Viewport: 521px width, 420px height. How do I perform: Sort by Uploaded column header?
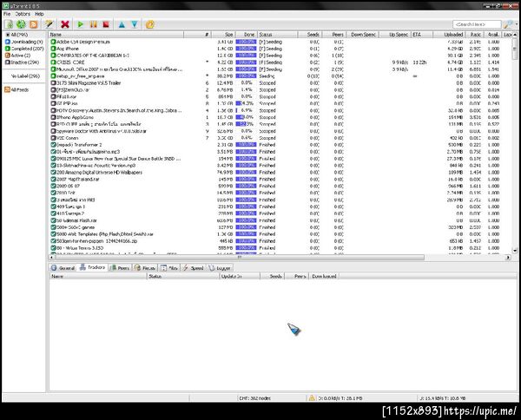click(x=449, y=35)
